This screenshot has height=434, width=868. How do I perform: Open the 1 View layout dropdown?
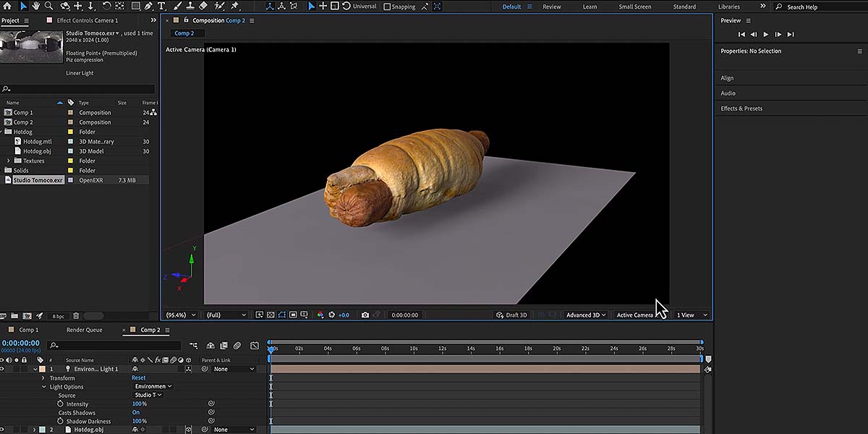pyautogui.click(x=692, y=315)
